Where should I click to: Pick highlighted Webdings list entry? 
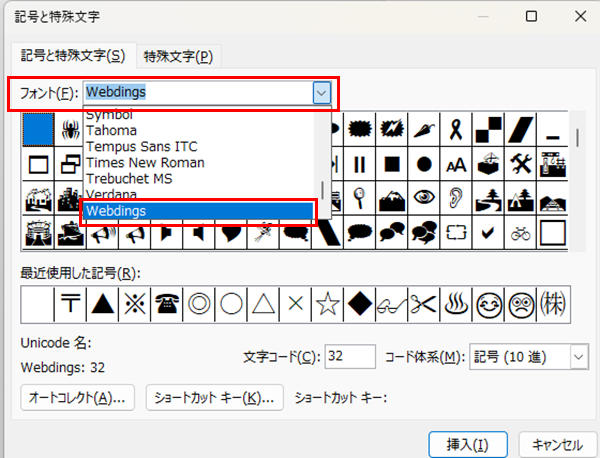(x=199, y=211)
